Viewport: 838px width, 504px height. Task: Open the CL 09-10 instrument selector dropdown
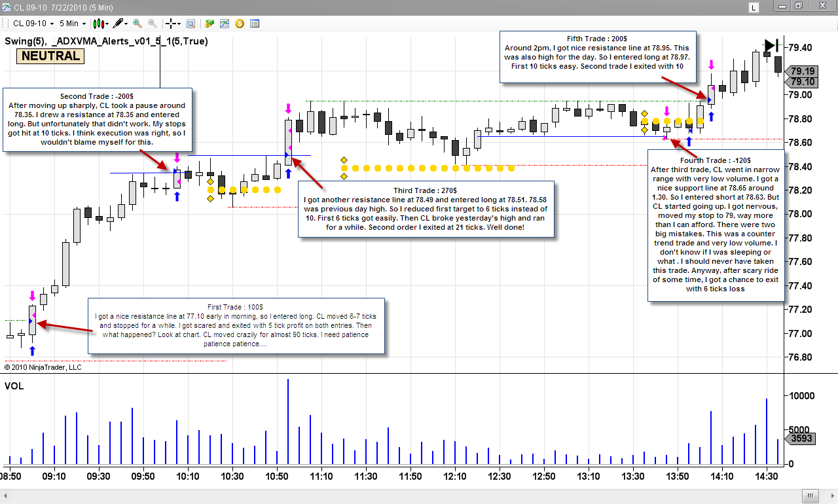[32, 24]
